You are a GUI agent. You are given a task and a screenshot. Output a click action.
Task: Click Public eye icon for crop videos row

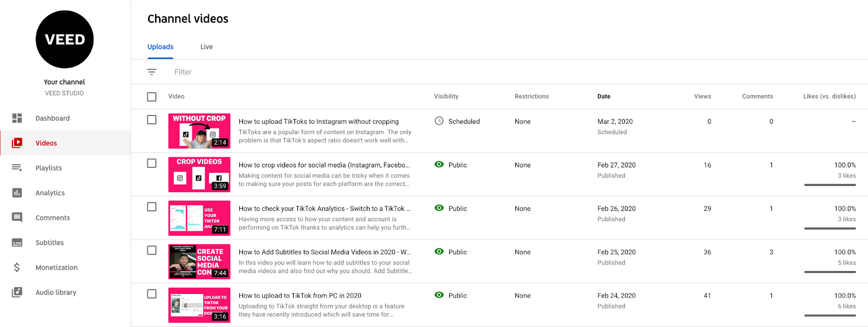tap(439, 165)
